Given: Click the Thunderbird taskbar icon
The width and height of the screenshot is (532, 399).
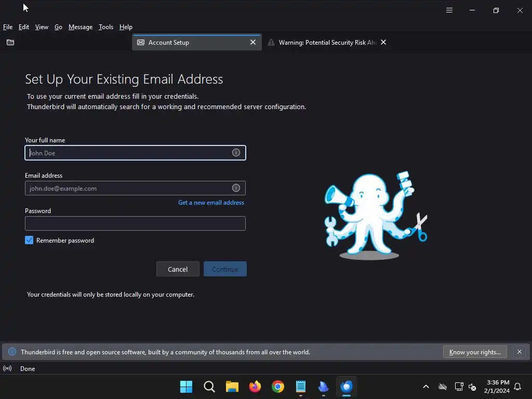Looking at the screenshot, I should point(347,387).
